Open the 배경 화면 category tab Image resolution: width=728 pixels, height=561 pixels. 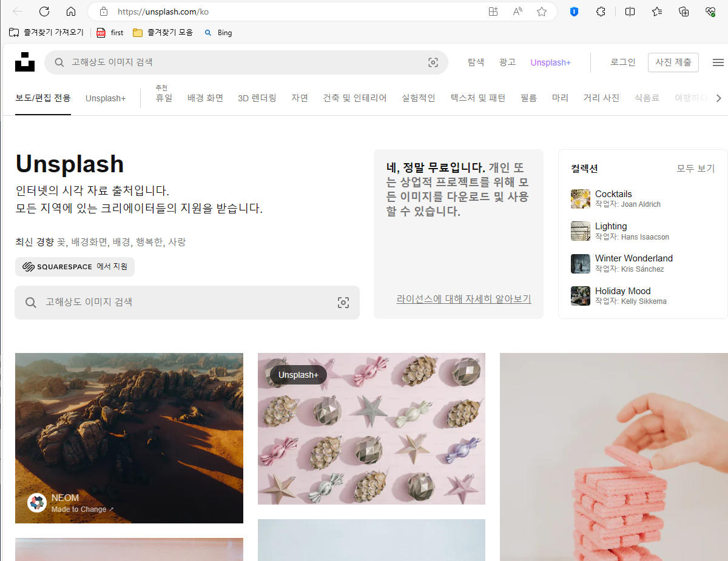(205, 98)
